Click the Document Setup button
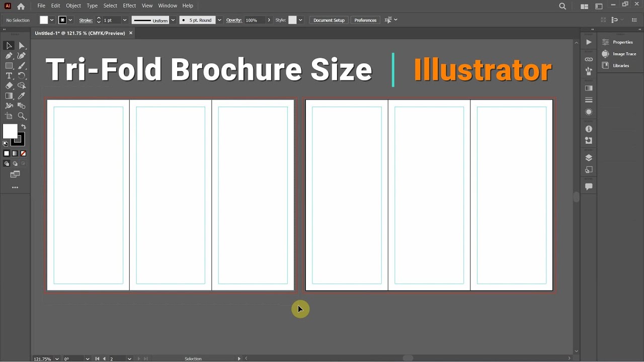Screen dimensions: 644x362 (329, 20)
